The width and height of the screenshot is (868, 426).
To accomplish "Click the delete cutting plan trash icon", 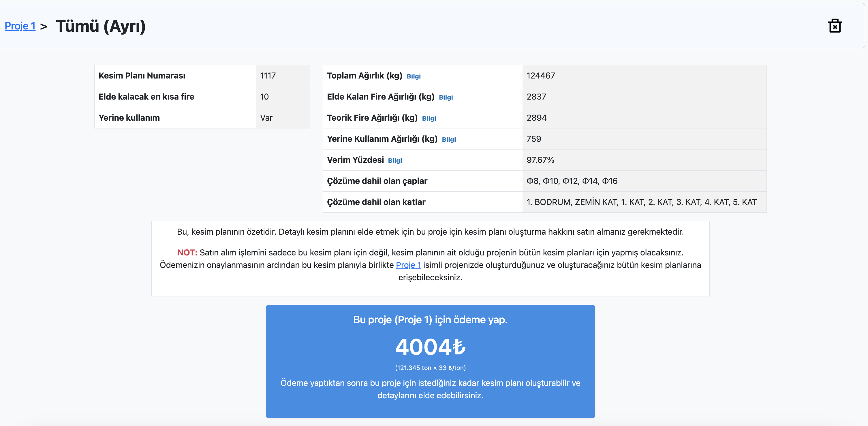I will (x=835, y=26).
